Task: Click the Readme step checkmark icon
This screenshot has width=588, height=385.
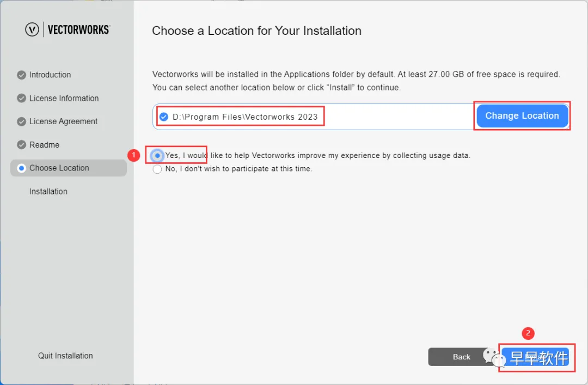Action: [x=21, y=145]
